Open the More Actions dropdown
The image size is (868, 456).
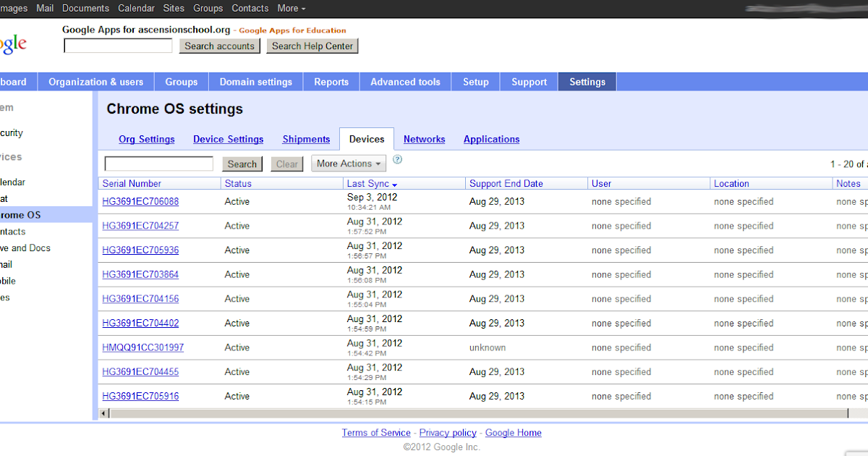(x=349, y=164)
